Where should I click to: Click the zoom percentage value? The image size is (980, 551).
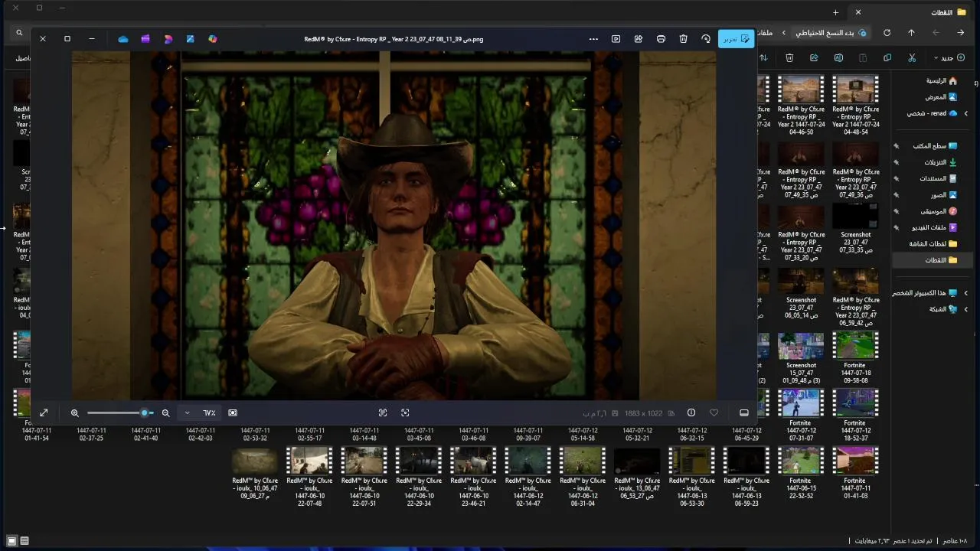click(209, 412)
